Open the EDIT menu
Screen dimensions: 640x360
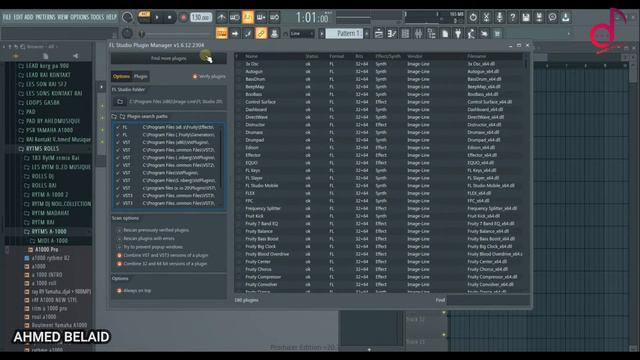coord(18,17)
